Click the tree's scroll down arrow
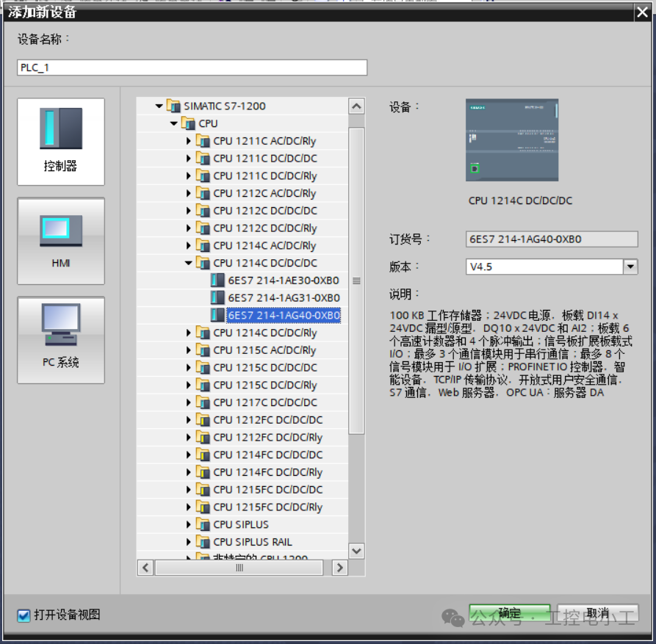This screenshot has height=644, width=656. (x=356, y=551)
